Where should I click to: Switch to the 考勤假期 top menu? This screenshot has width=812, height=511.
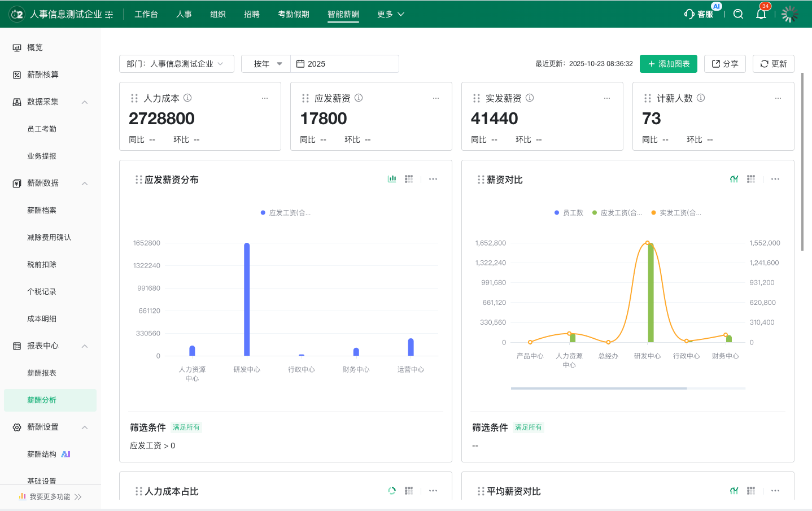(x=293, y=14)
